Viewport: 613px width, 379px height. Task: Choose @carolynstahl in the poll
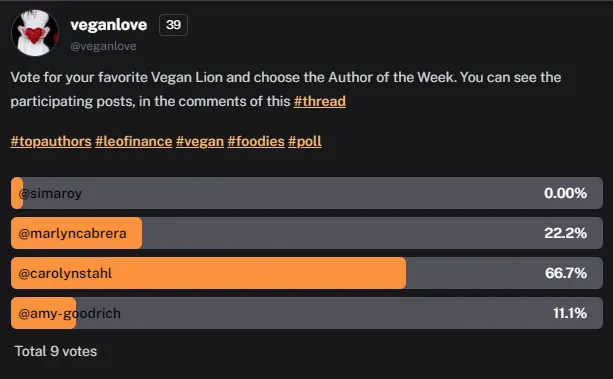307,273
